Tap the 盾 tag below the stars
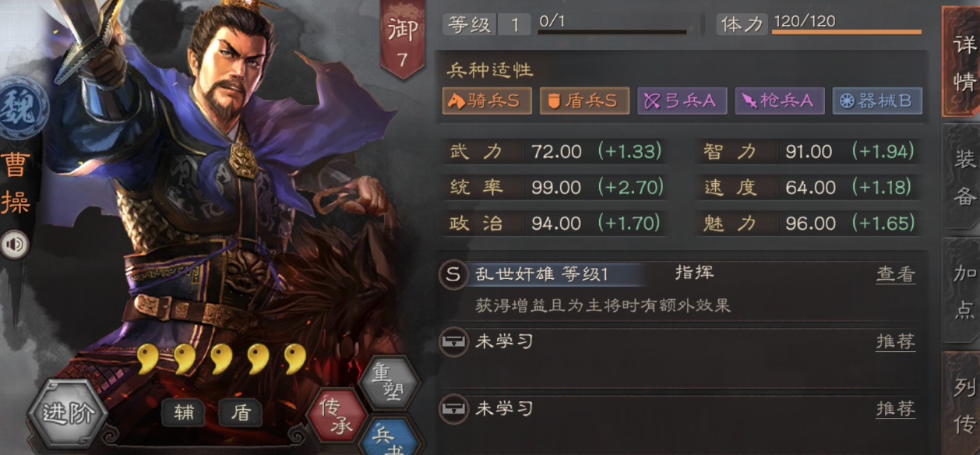The height and width of the screenshot is (455, 980). (241, 413)
